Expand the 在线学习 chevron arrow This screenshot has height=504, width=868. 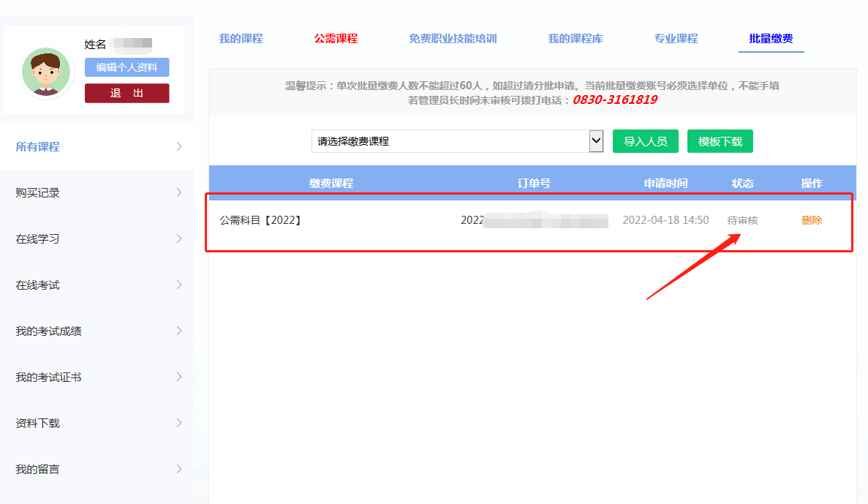click(x=179, y=239)
